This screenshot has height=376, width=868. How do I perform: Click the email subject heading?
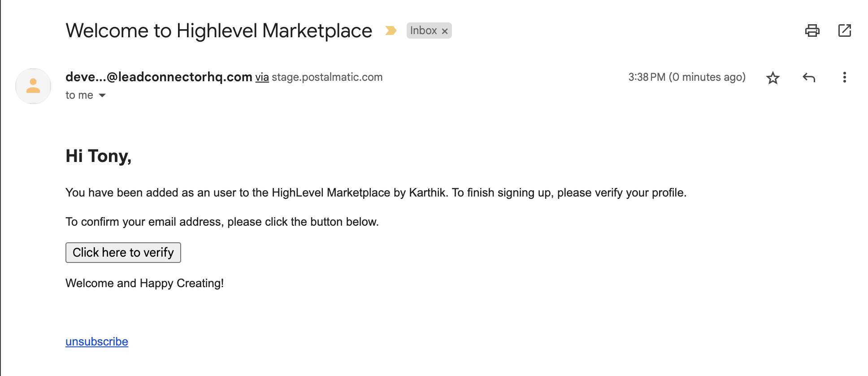(x=219, y=31)
